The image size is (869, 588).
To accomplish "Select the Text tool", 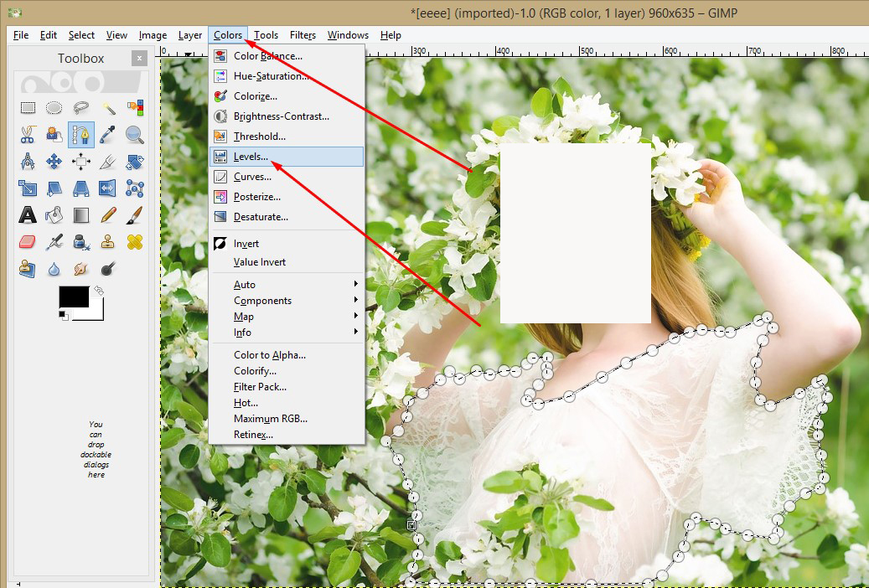I will [28, 215].
